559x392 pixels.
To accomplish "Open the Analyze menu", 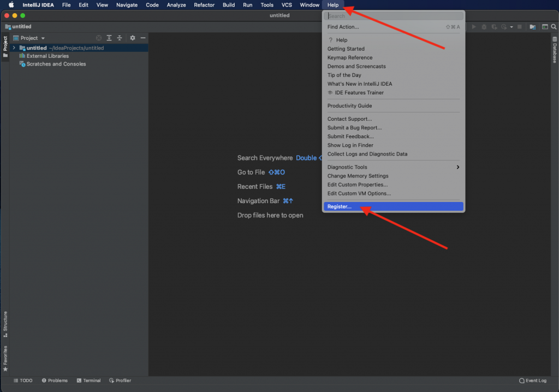I will coord(176,5).
